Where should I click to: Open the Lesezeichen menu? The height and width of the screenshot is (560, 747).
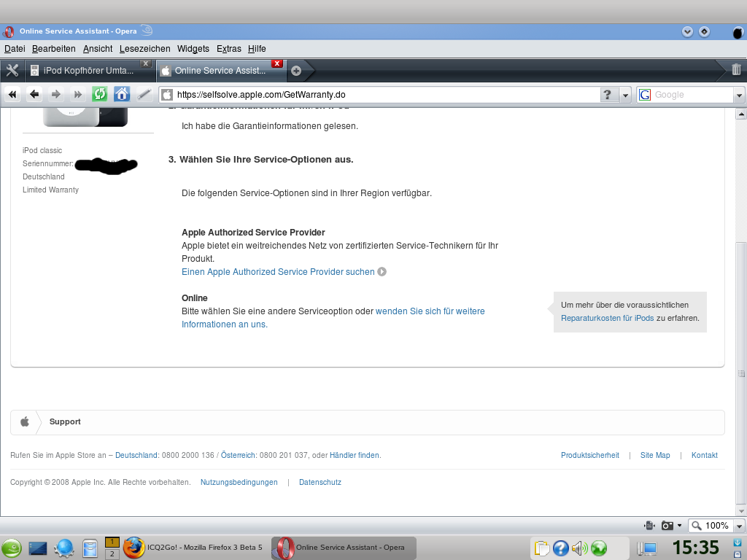pyautogui.click(x=145, y=49)
